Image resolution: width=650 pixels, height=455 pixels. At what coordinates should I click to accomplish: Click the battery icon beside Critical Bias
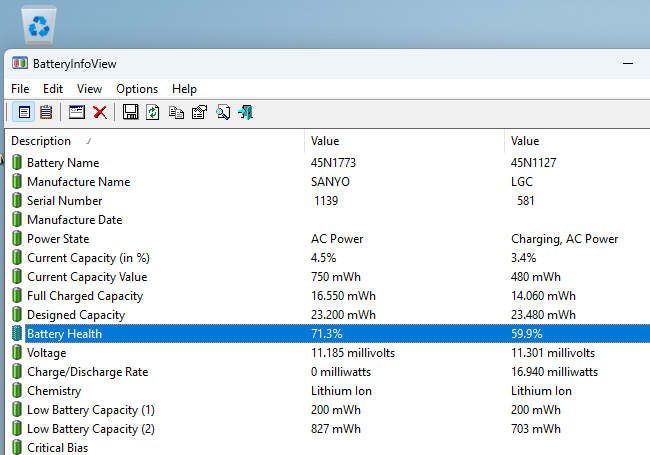click(x=17, y=448)
